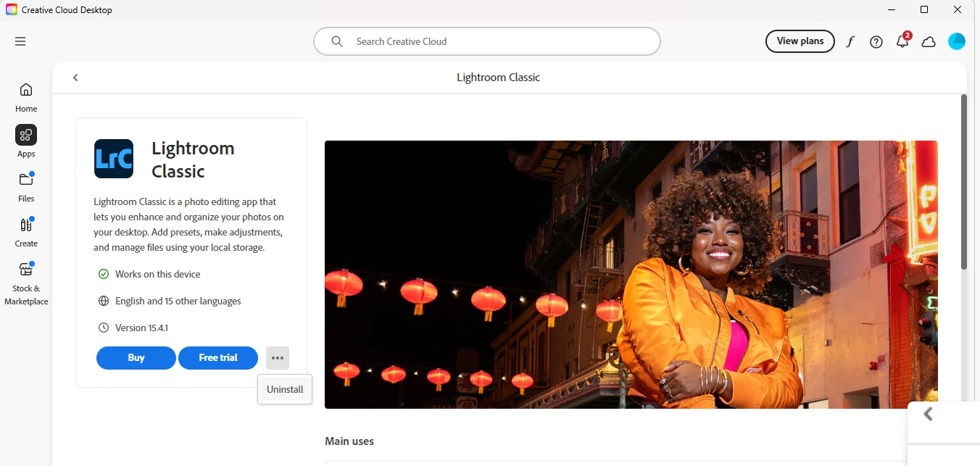Click the search magnifier icon
Image resolution: width=980 pixels, height=466 pixels.
tap(337, 41)
